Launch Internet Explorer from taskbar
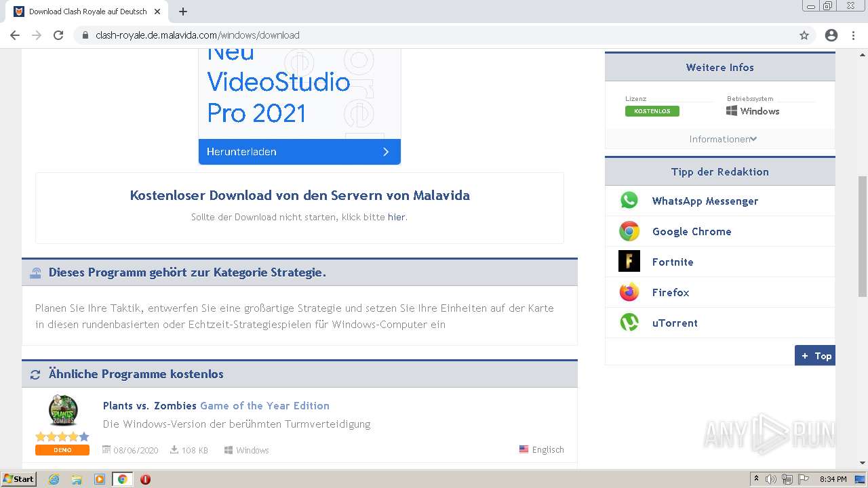 [54, 479]
